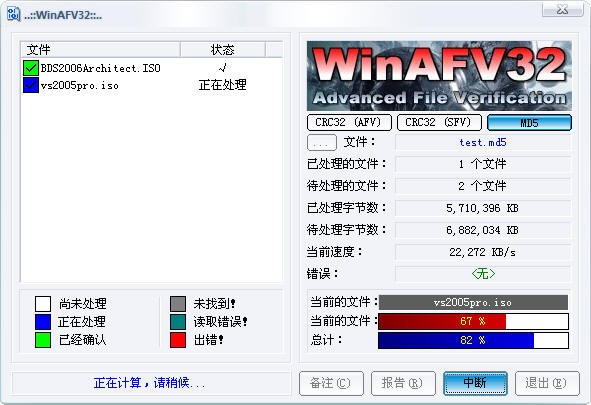
Task: Select the BDS2006Architect.ISO file row
Action: pyautogui.click(x=152, y=68)
